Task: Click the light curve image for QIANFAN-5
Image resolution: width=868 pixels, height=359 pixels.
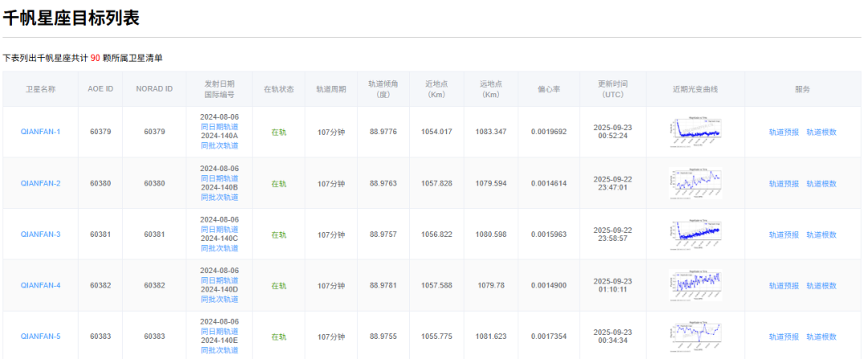Action: click(695, 336)
